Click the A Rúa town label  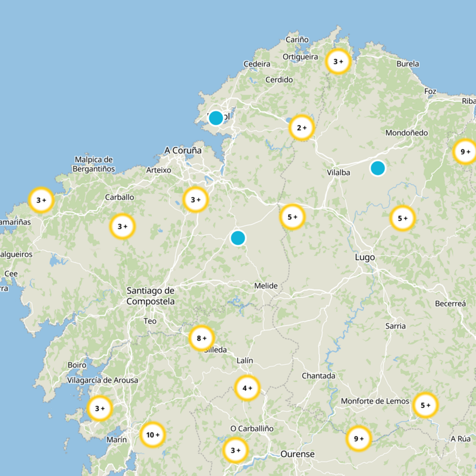461,439
